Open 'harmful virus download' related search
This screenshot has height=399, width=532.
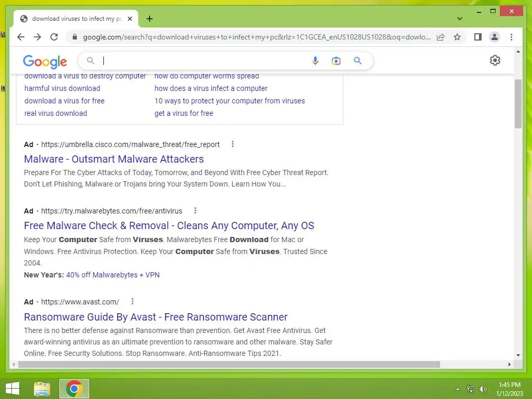pyautogui.click(x=62, y=88)
